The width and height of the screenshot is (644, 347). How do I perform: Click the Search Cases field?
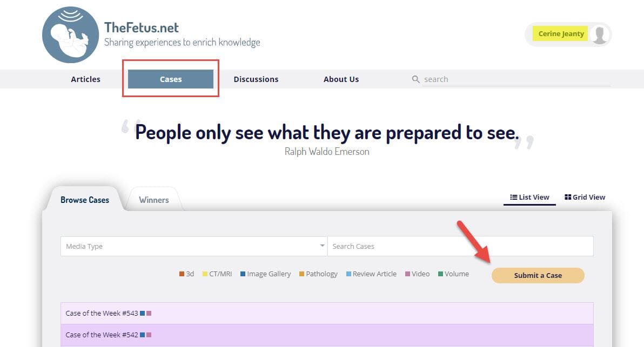(x=460, y=246)
